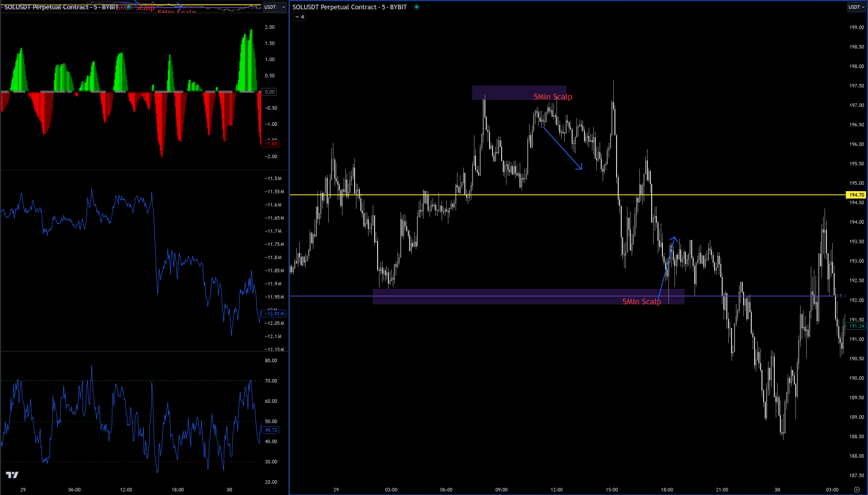Click the TradingView logo in left chart
This screenshot has width=868, height=495.
12,475
